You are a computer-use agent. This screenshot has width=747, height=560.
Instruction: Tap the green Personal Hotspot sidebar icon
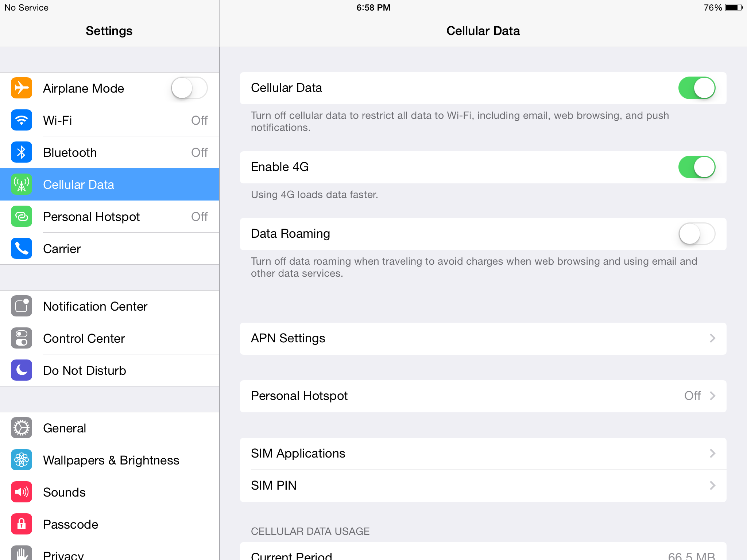click(22, 216)
